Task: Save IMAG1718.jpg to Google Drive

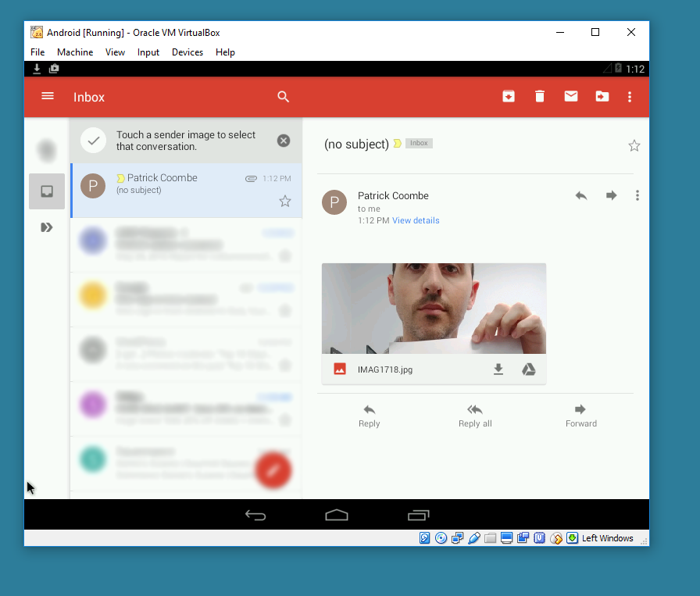Action: [529, 369]
